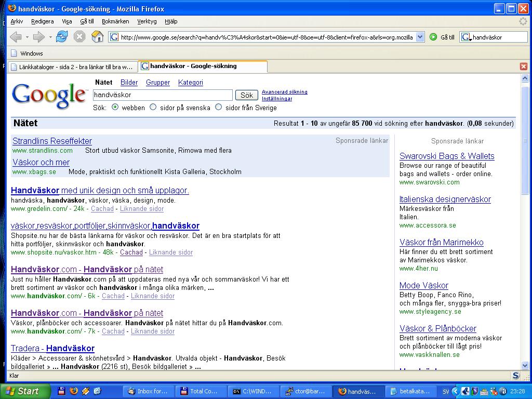Open the address bar URL history dropdown

tap(420, 37)
